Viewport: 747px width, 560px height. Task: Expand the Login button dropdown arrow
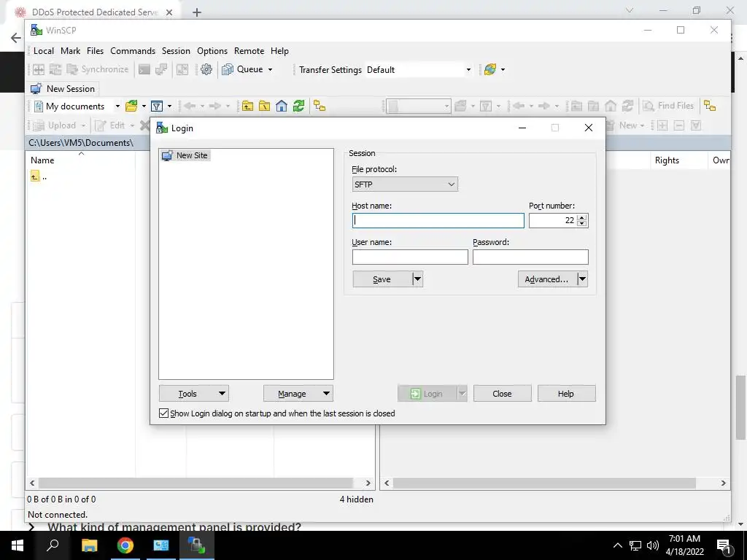tap(462, 394)
